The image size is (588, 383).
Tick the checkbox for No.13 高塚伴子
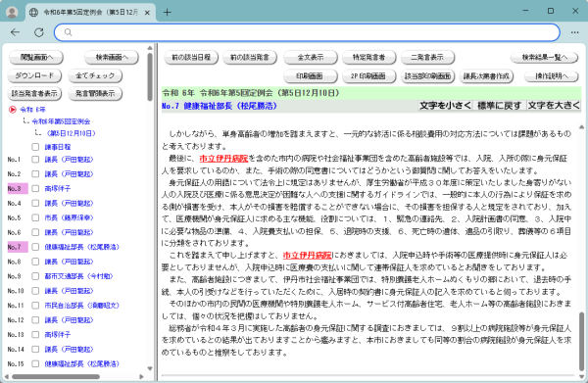35,335
